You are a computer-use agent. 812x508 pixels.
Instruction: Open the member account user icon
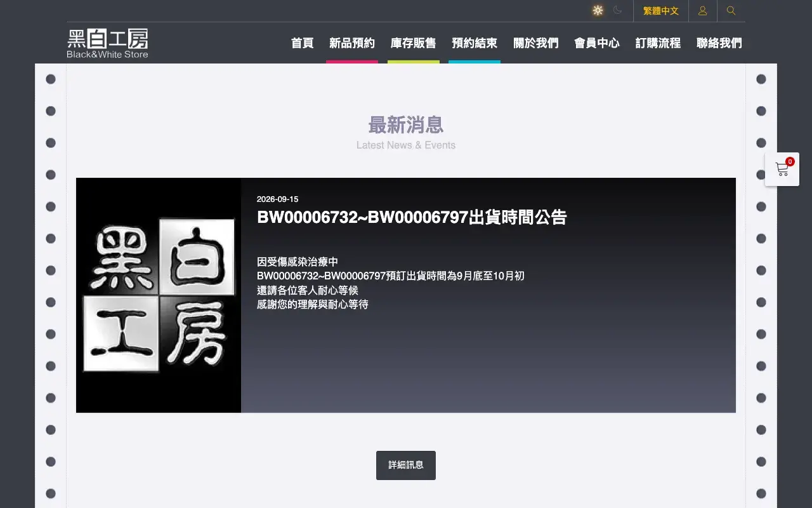(702, 11)
